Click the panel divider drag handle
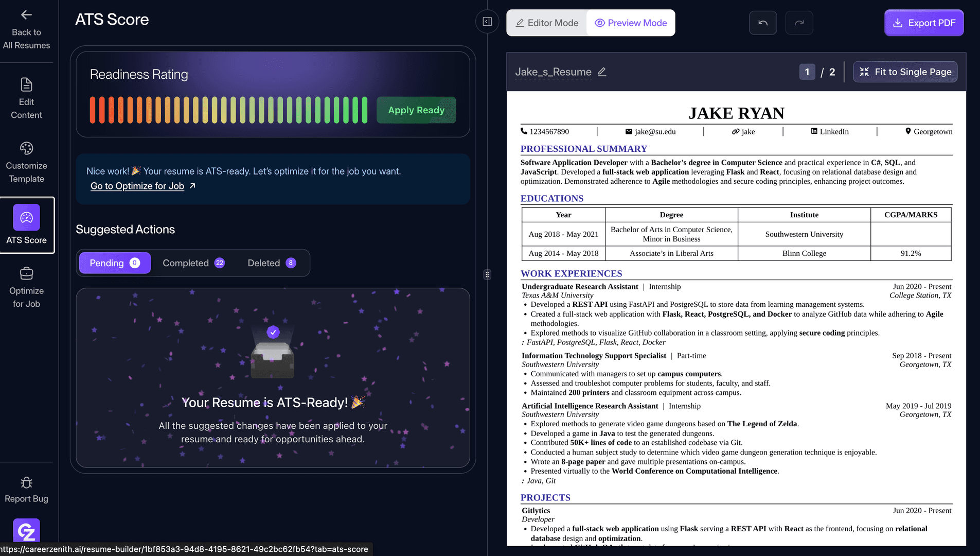The image size is (980, 556). pos(487,274)
